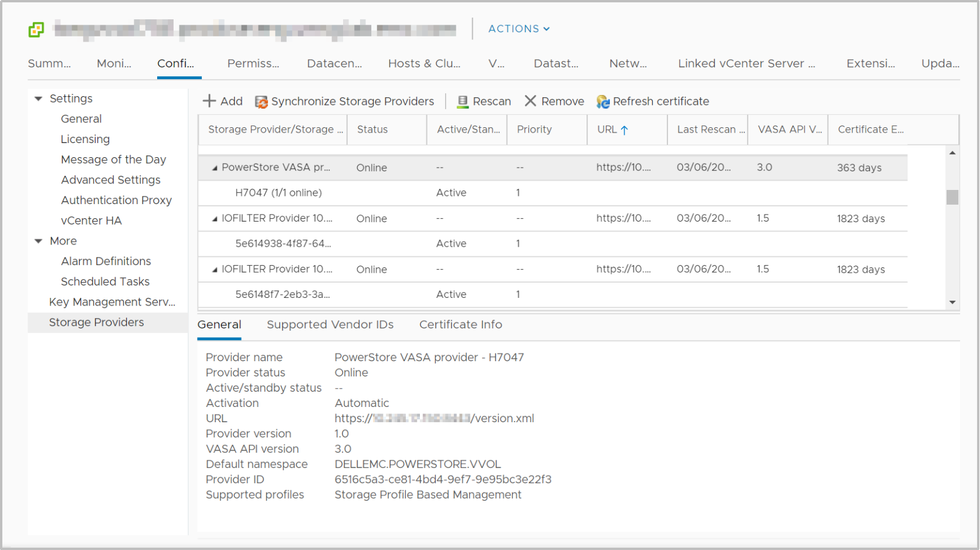Select General under Settings

pyautogui.click(x=81, y=119)
